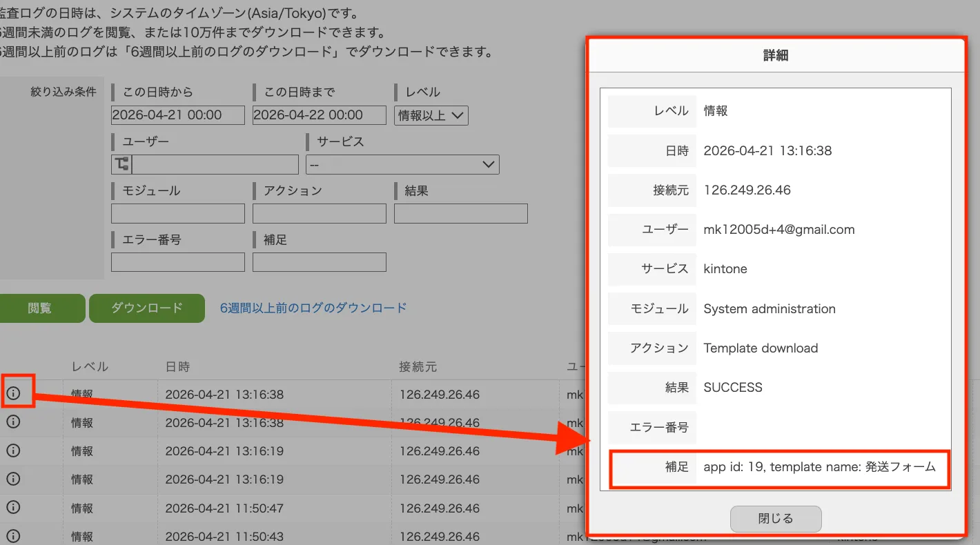980x545 pixels.
Task: Expand the レベル dropdown showing 情報以上
Action: point(431,115)
